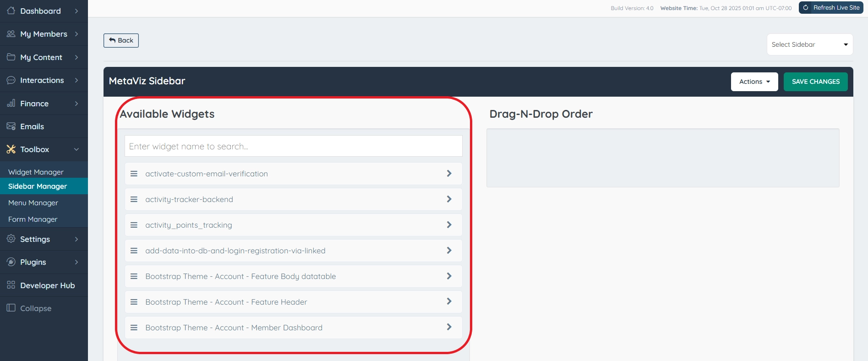Focus the widget name search field
868x361 pixels.
[x=293, y=146]
